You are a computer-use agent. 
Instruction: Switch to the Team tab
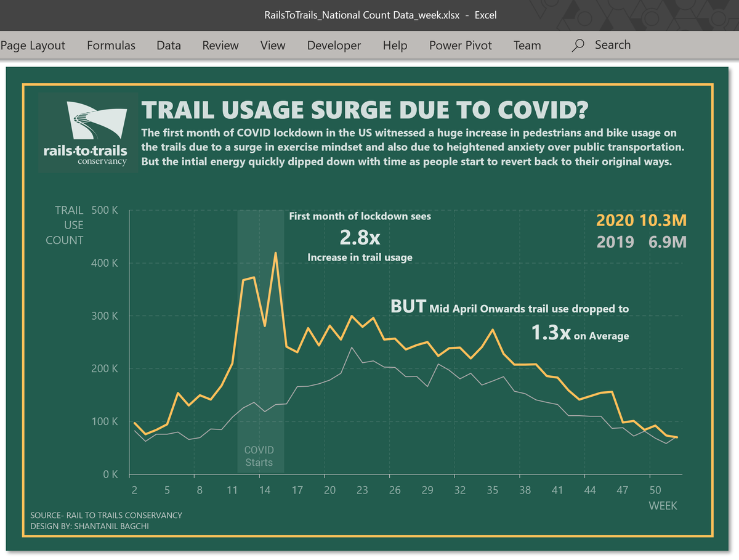tap(527, 45)
